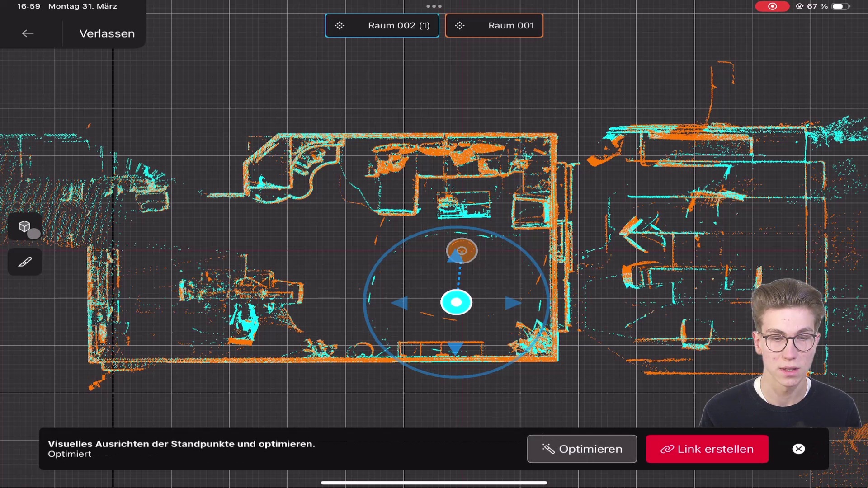Close the alignment banner with X
The image size is (868, 488).
(798, 449)
